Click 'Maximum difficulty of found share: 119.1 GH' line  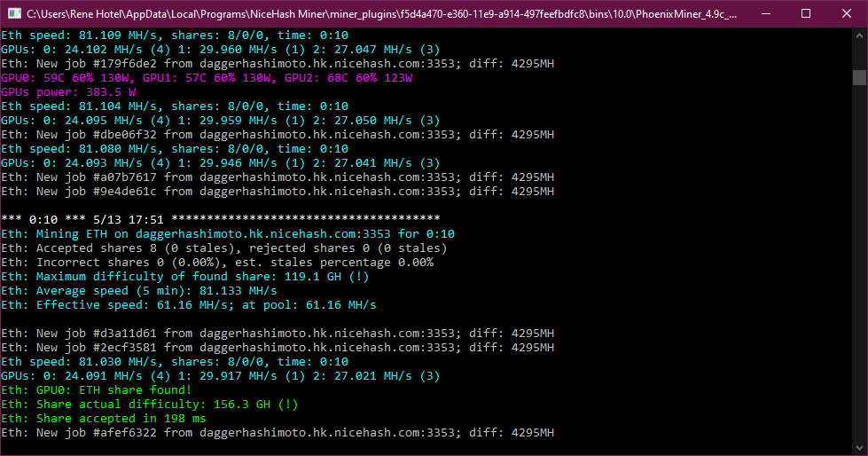pyautogui.click(x=185, y=277)
